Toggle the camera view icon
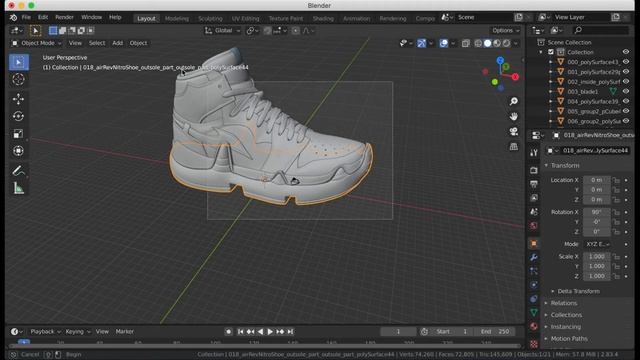The width and height of the screenshot is (640, 360). 514,131
